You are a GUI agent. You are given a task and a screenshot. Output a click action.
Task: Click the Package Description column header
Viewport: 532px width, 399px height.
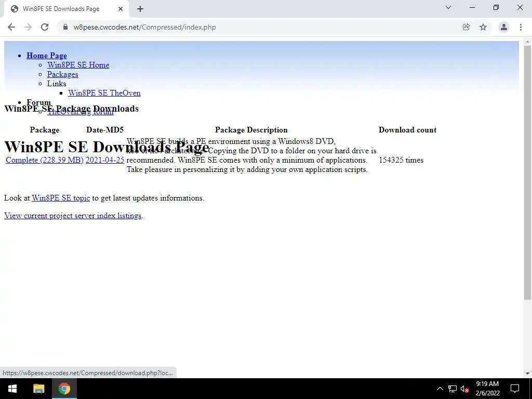(251, 130)
